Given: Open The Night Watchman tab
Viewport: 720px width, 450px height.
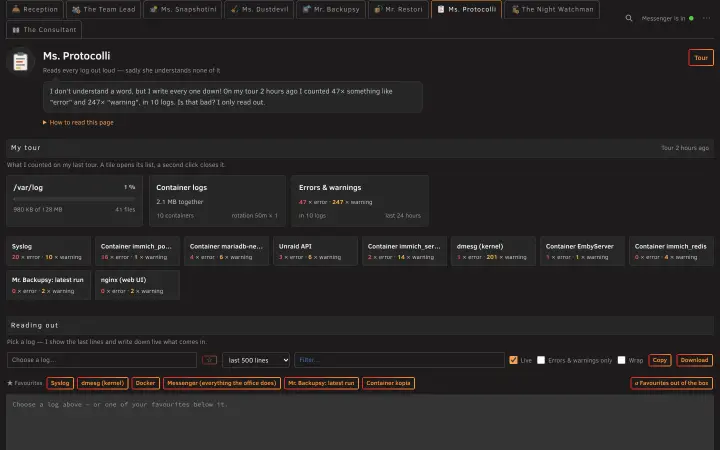Looking at the screenshot, I should (x=552, y=9).
